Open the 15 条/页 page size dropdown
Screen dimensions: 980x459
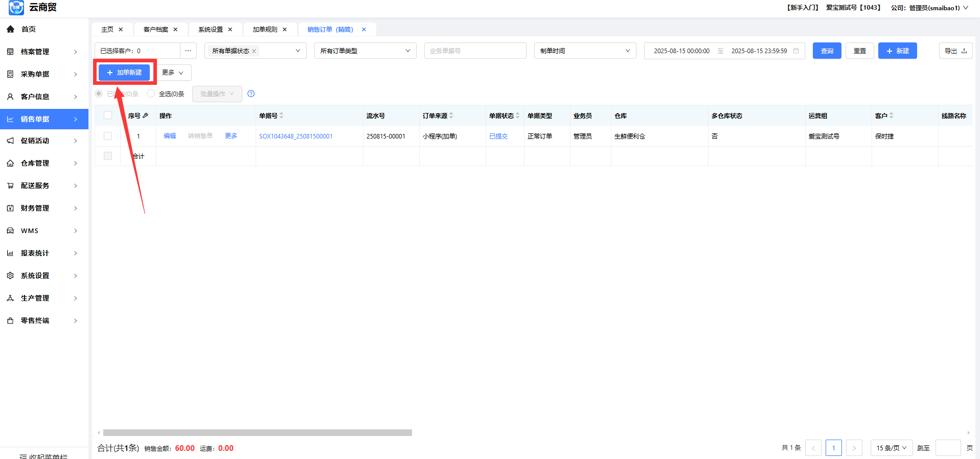tap(891, 448)
